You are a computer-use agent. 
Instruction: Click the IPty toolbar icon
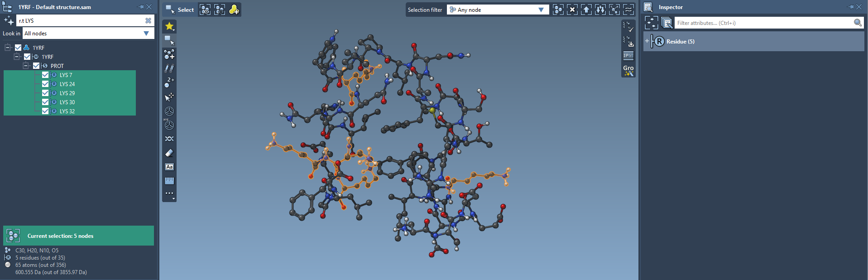628,56
